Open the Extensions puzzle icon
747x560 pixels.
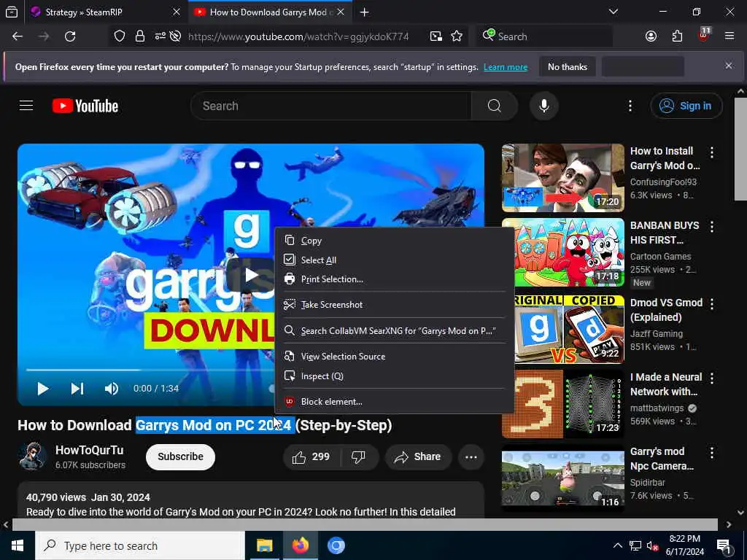tap(677, 36)
